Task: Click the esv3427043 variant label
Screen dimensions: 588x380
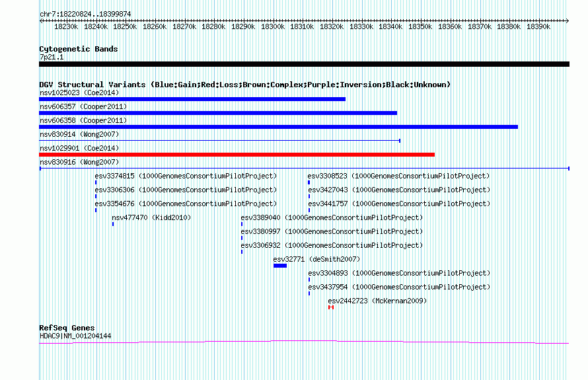Action: tap(399, 190)
